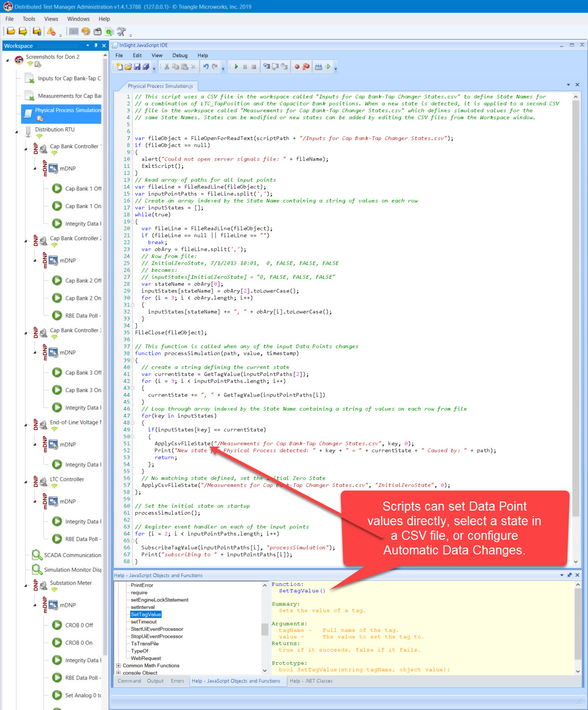588x710 pixels.
Task: Toggle the Workspace panel pin
Action: tap(96, 46)
